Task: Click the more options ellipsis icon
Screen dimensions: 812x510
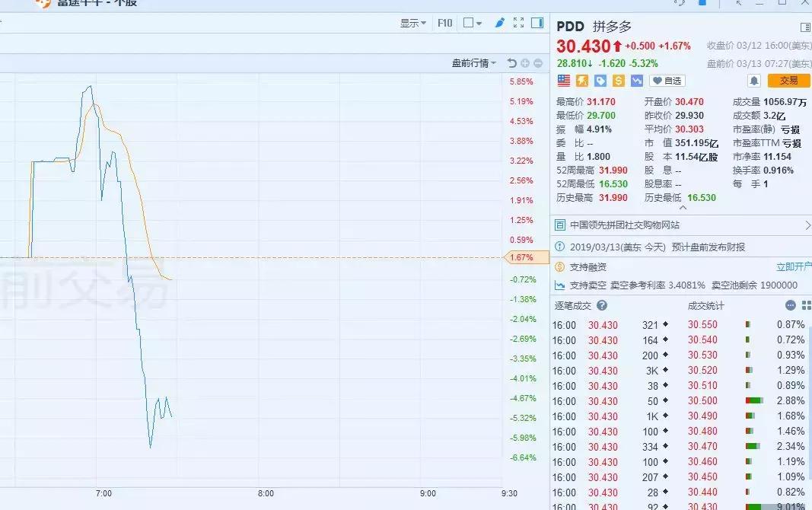Action: coord(789,305)
